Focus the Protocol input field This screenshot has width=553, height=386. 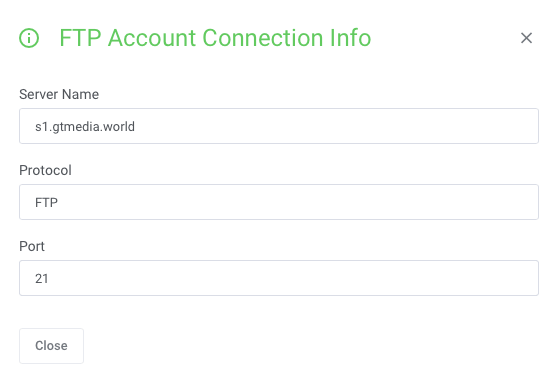279,202
